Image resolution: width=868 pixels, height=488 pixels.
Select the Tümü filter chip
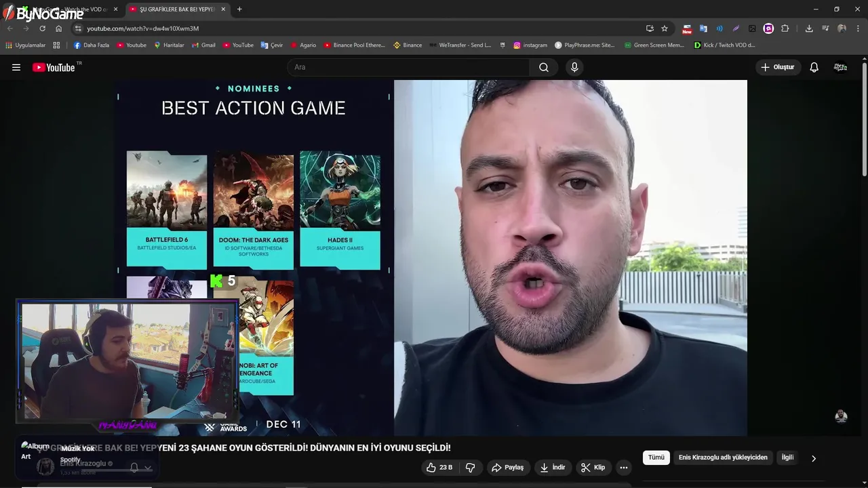coord(656,457)
